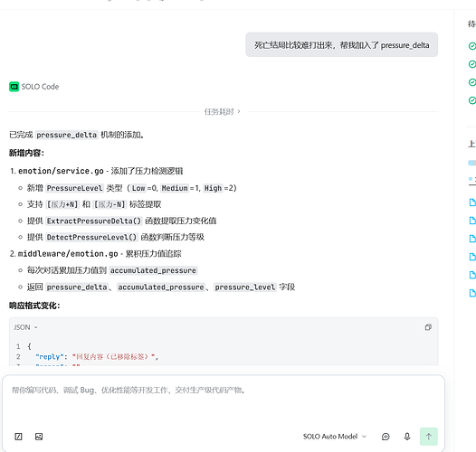Attach an image via picture icon
This screenshot has height=452, width=476.
tap(39, 437)
